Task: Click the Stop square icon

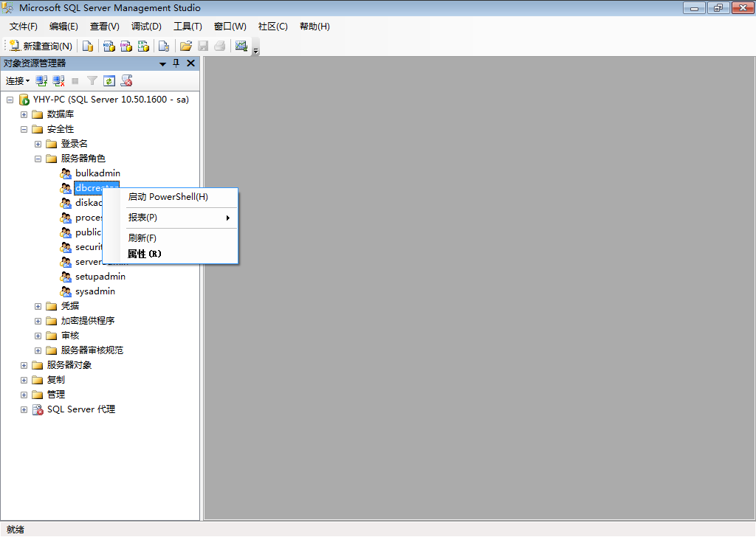Action: 75,81
